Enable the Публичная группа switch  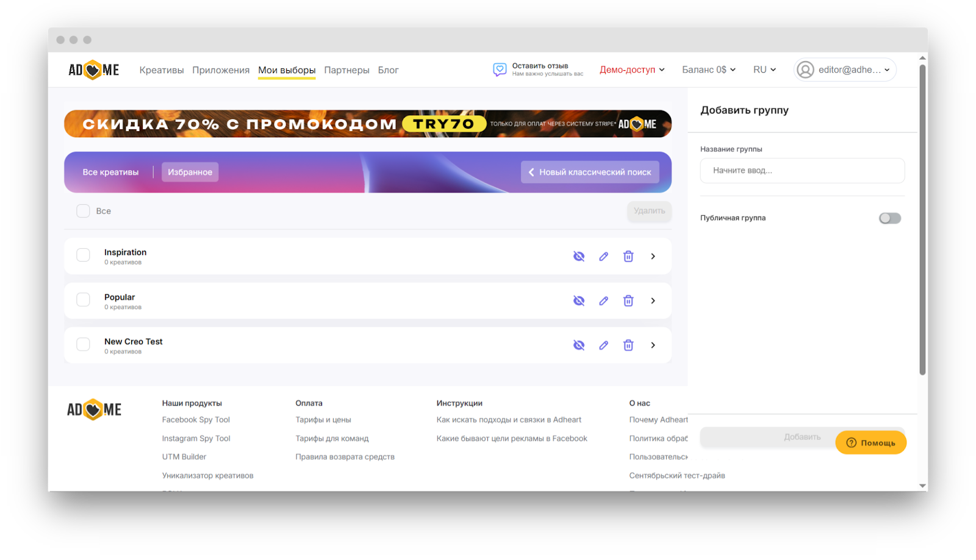pos(889,218)
